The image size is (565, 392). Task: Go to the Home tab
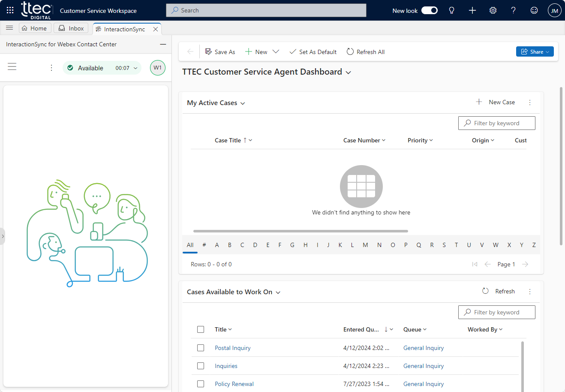[35, 28]
